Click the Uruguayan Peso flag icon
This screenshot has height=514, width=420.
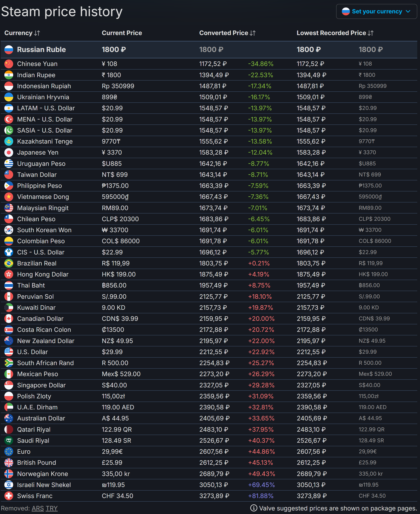9,164
